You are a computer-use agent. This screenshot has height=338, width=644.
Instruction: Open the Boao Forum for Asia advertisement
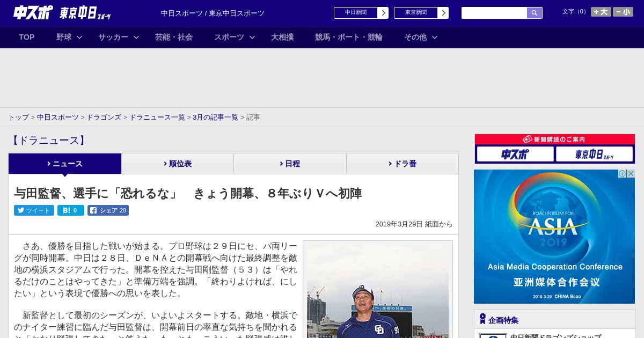click(x=554, y=237)
